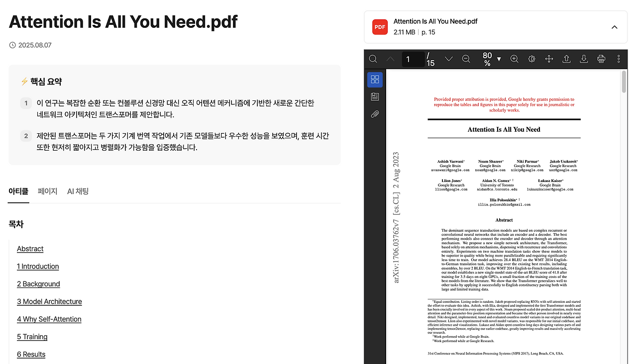Screen dimensions: 637x364
Task: Open the document outline sidebar panel
Action: coord(375,96)
